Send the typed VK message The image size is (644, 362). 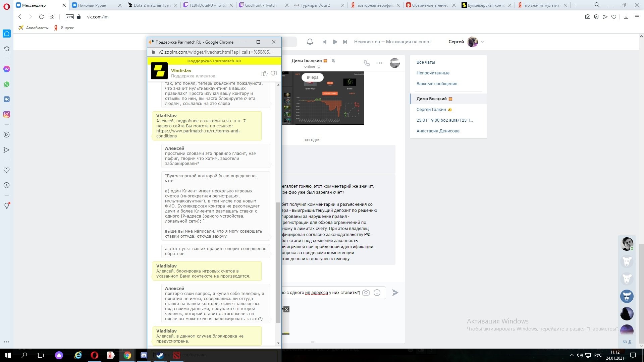395,293
